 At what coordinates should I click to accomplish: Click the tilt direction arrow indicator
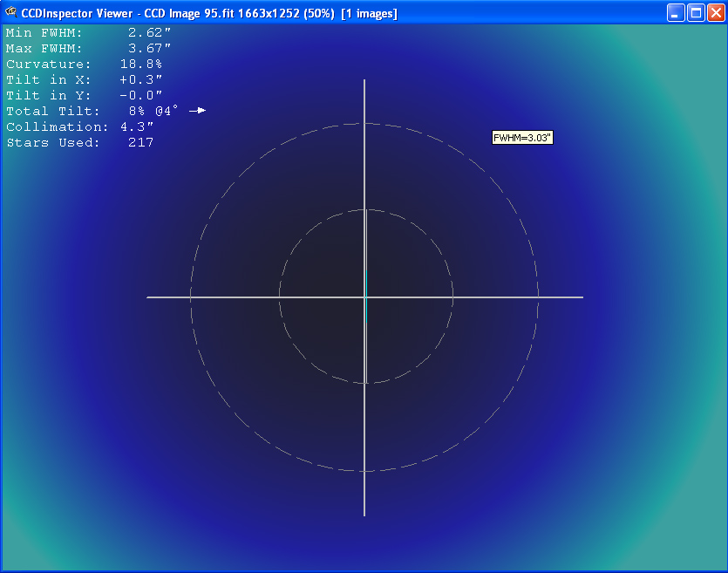point(197,111)
